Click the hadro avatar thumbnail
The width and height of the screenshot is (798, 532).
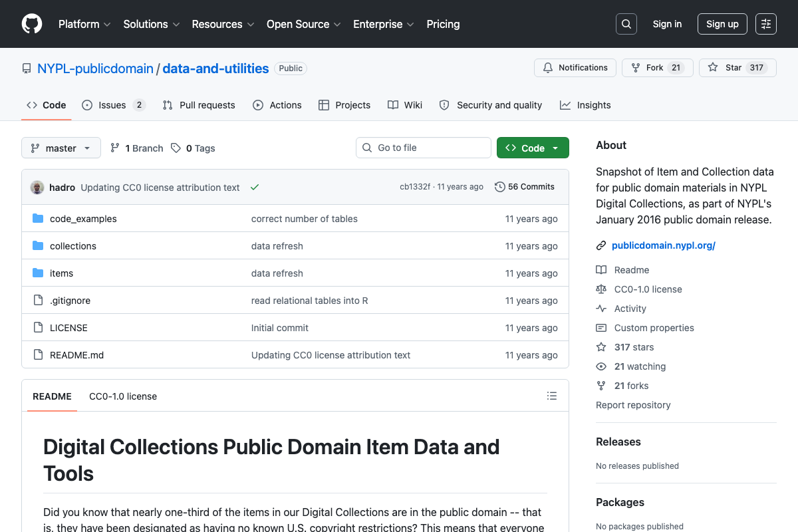(x=37, y=188)
